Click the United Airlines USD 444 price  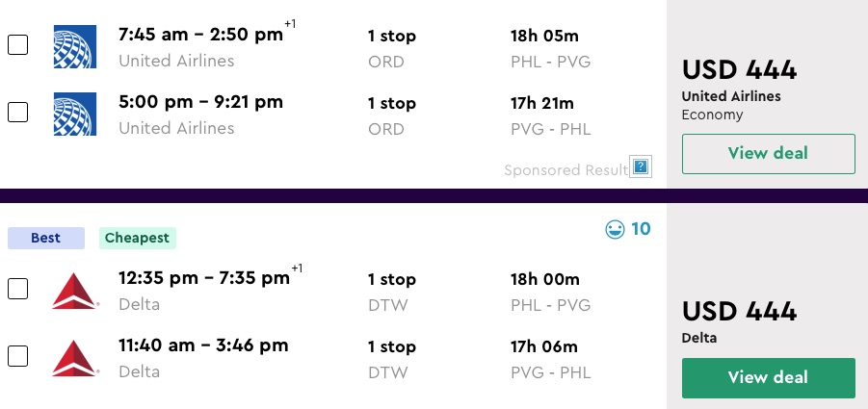[739, 70]
